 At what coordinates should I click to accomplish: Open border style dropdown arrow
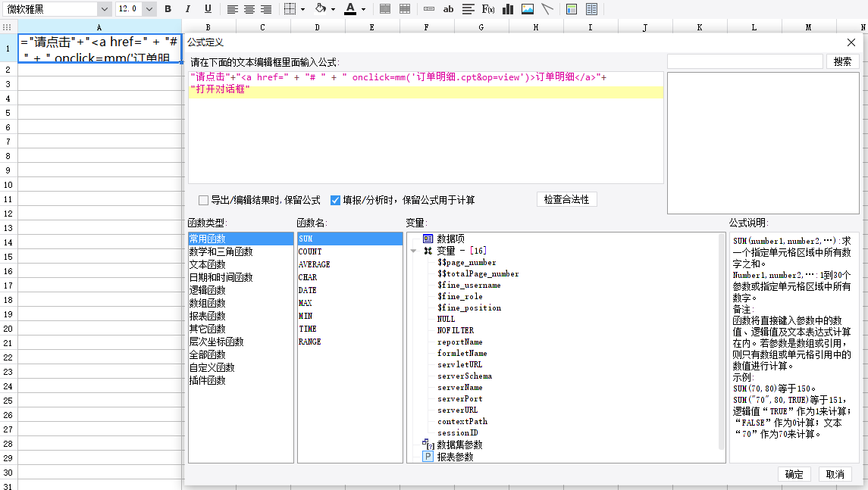(302, 9)
